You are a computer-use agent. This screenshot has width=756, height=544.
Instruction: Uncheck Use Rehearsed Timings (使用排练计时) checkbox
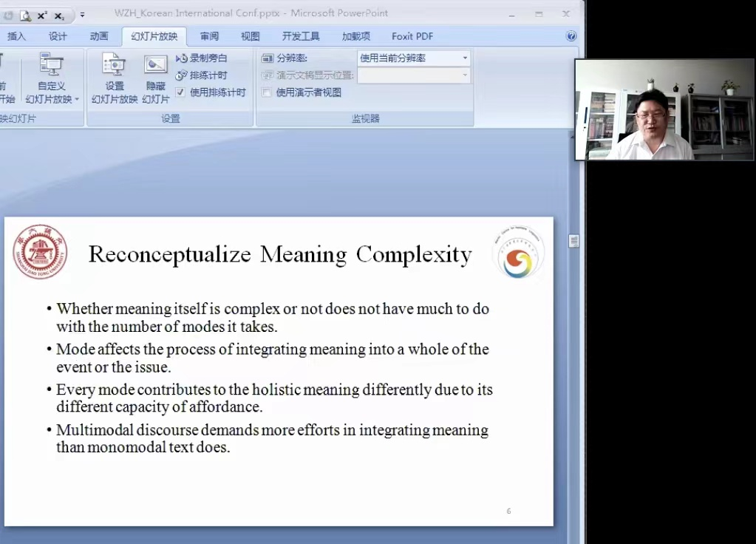click(180, 92)
